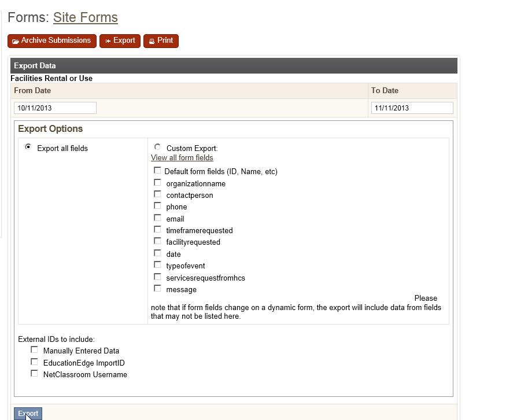Check the phone field checkbox
This screenshot has width=528, height=420.
tap(157, 205)
